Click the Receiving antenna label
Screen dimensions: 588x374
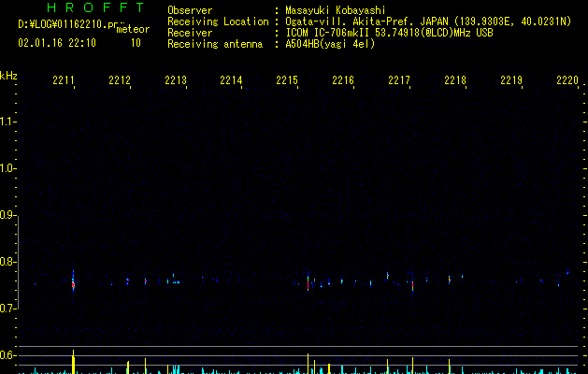coord(215,44)
